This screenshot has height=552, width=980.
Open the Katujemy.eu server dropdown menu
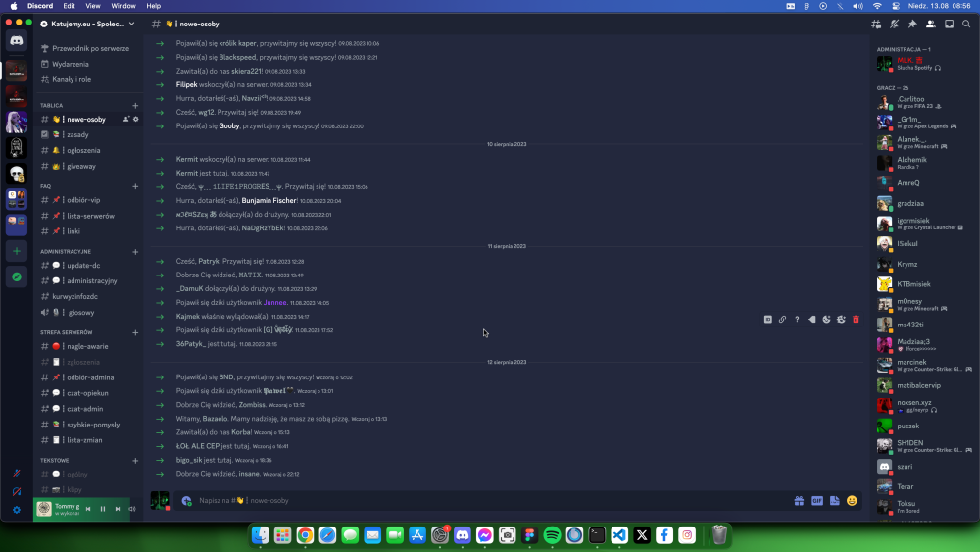87,24
